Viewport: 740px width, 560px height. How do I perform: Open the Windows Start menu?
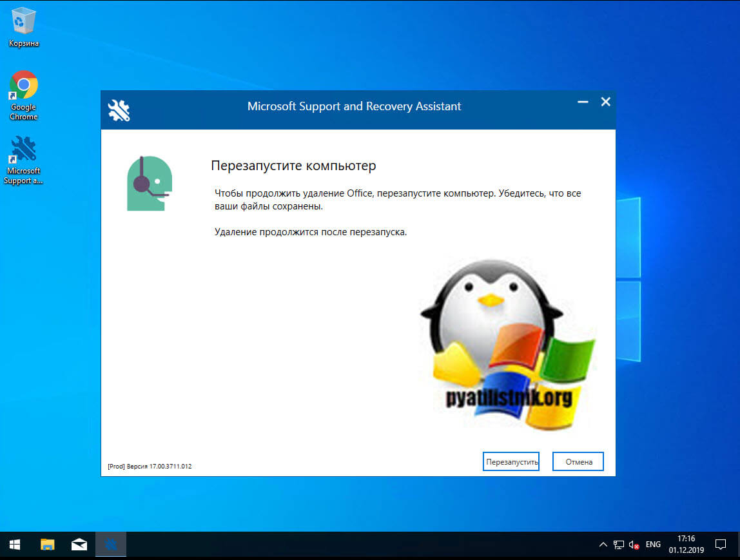tap(14, 545)
